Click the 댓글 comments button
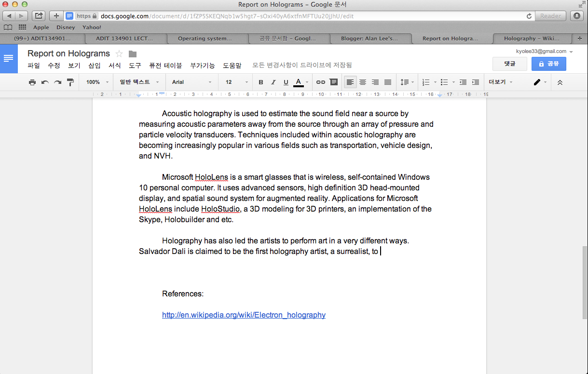Viewport: 588px width, 374px height. click(510, 64)
